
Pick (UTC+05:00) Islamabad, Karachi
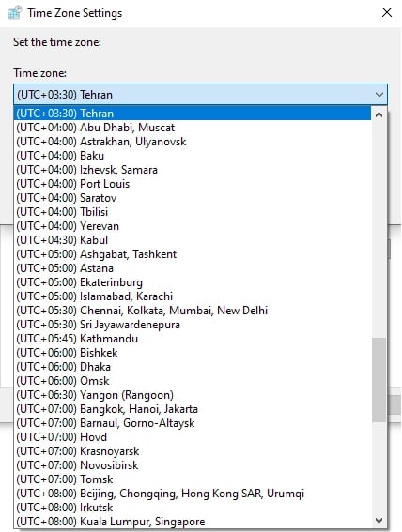coord(193,296)
